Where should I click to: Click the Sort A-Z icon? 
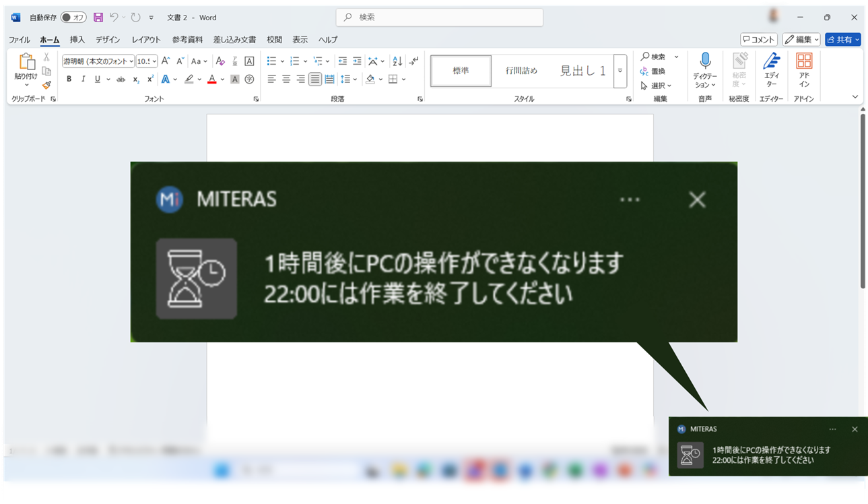coord(397,61)
